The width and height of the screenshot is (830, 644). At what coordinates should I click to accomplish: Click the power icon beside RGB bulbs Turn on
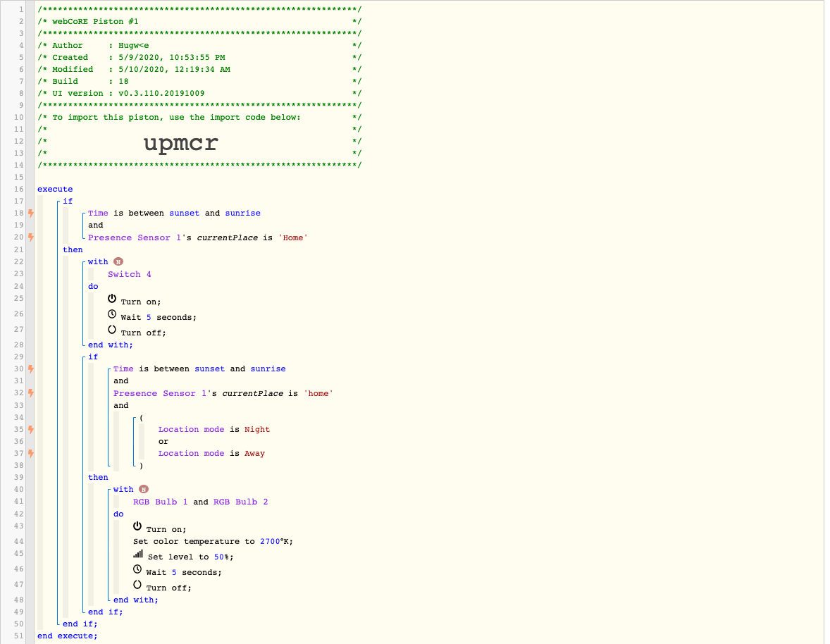(x=137, y=526)
